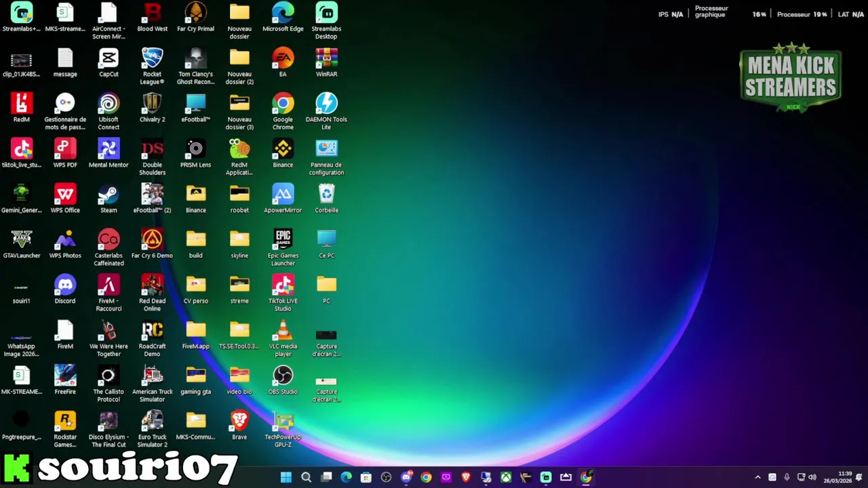The image size is (868, 488).
Task: Launch Euro Truck Simulator 2 shortcut
Action: [x=152, y=430]
